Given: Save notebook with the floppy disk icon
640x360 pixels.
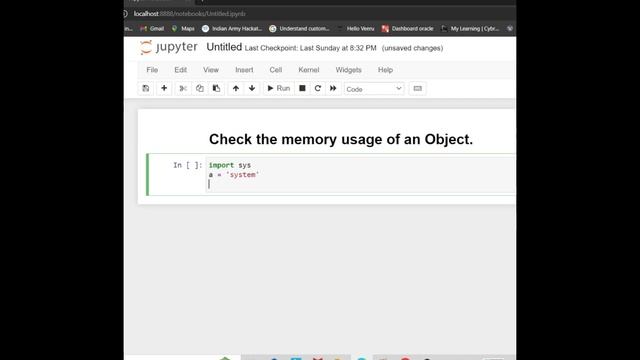Looking at the screenshot, I should click(146, 89).
